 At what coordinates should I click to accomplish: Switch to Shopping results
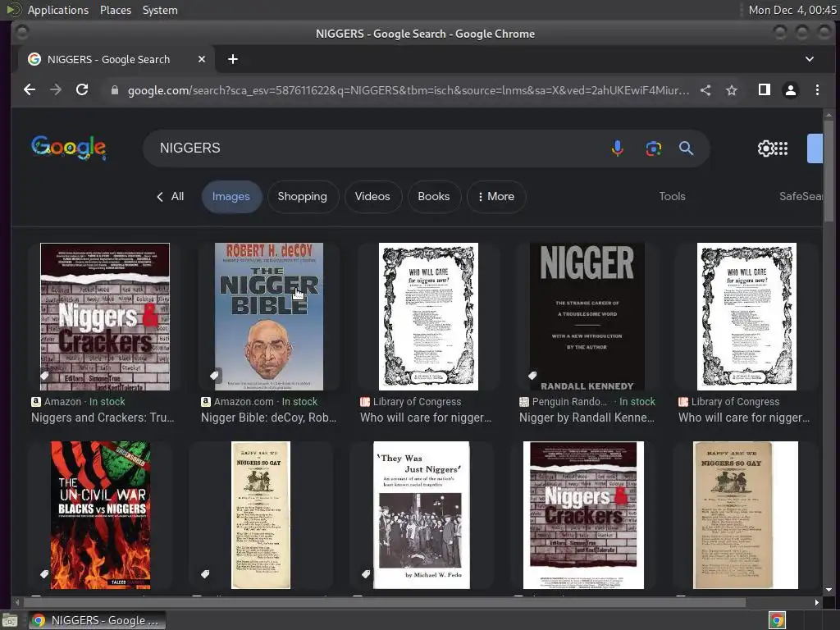(302, 197)
